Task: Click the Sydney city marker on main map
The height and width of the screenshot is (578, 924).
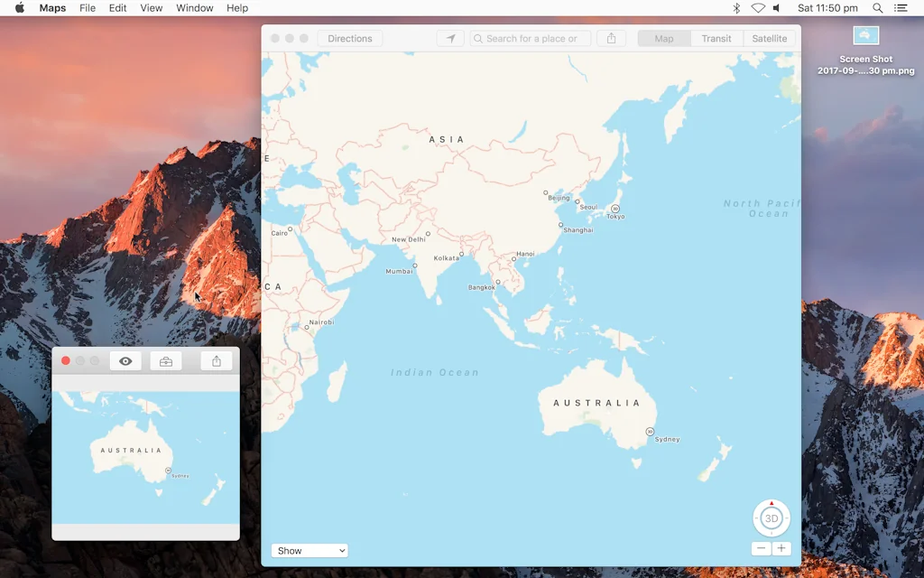Action: pyautogui.click(x=650, y=432)
